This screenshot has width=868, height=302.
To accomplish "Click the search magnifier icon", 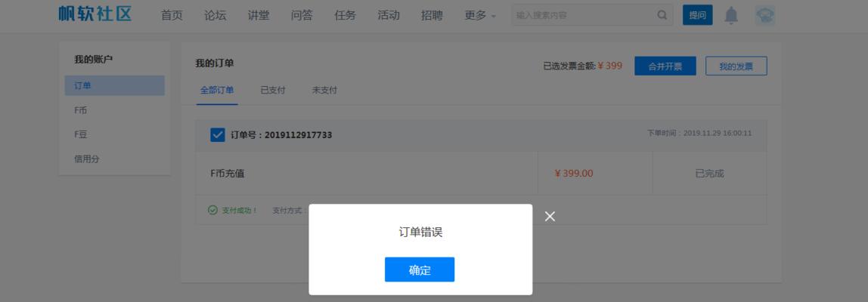I will 662,16.
